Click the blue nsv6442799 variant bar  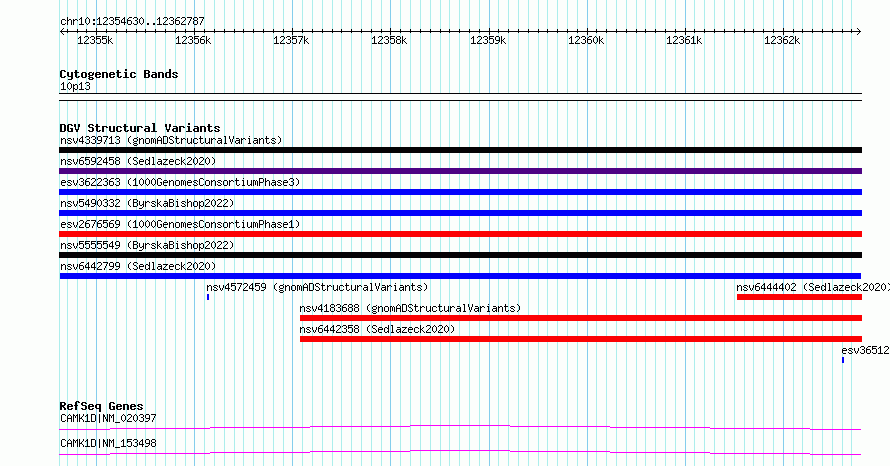click(460, 276)
